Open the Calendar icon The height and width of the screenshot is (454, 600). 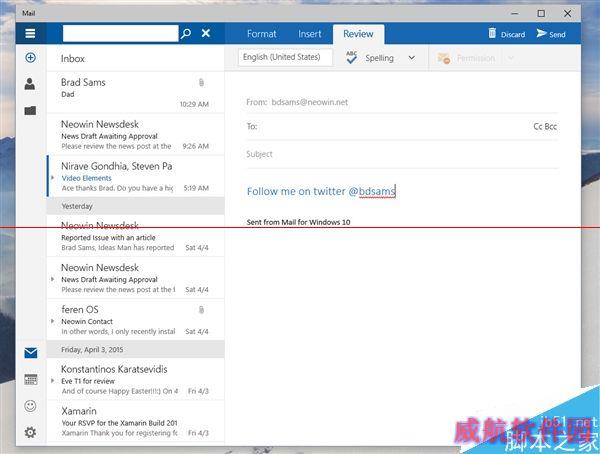click(31, 379)
